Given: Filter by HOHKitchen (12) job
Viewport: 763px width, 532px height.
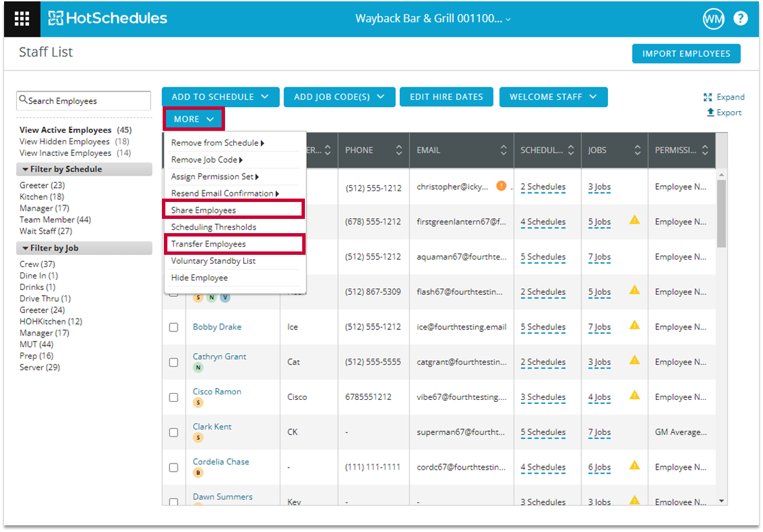Looking at the screenshot, I should point(51,321).
